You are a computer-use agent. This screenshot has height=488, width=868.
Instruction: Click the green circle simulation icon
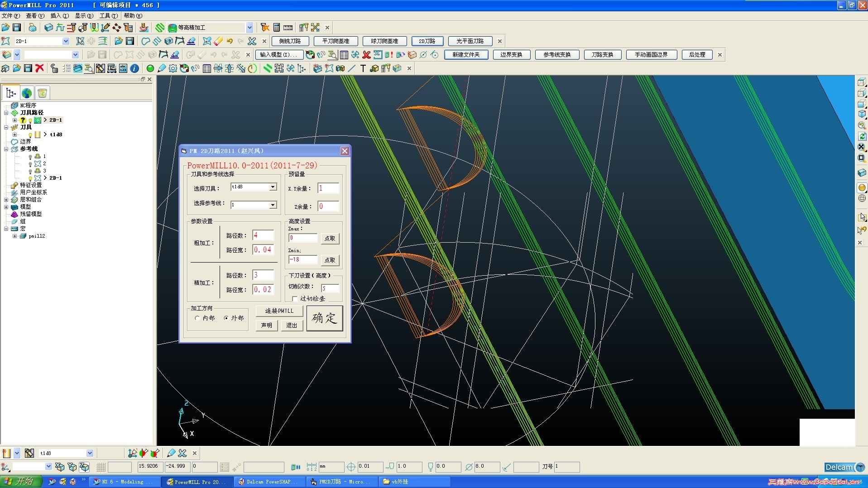coord(150,68)
